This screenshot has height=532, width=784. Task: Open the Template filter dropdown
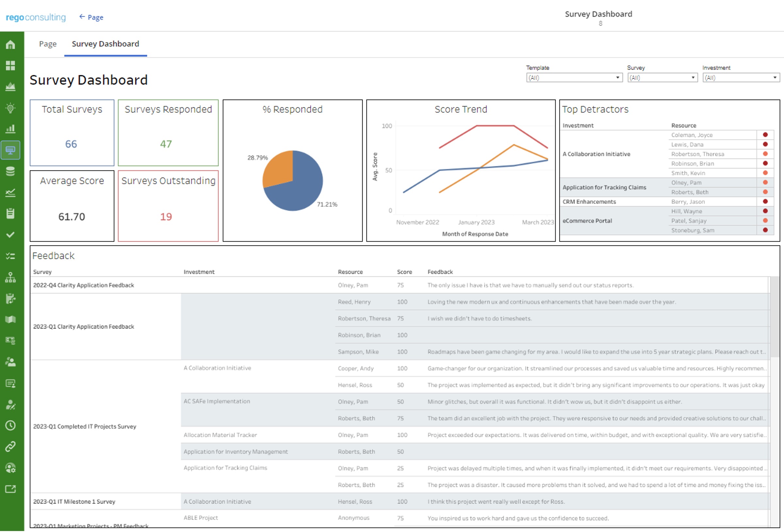575,78
